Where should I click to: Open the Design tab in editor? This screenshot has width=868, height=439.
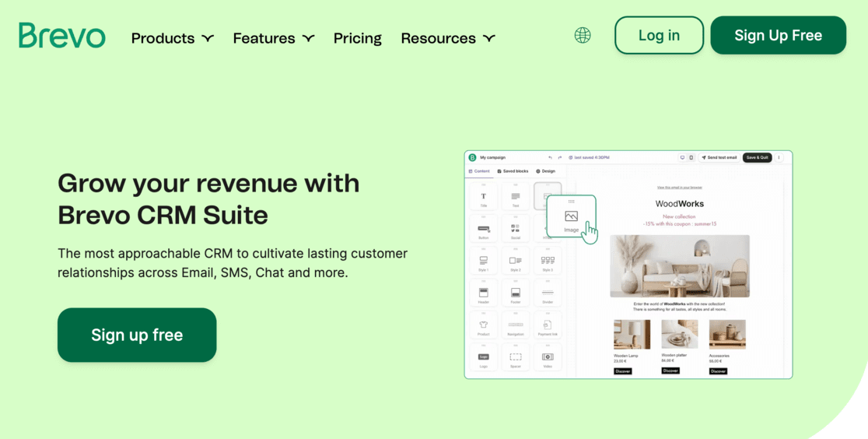(x=545, y=171)
